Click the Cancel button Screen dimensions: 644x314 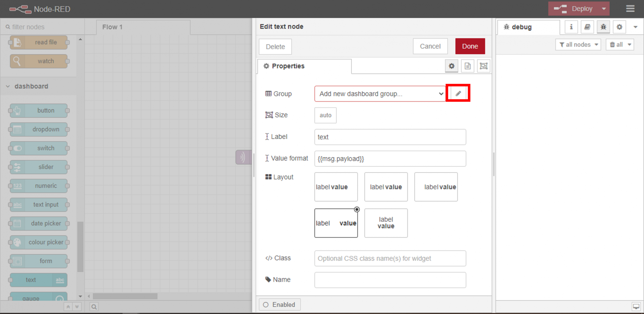pyautogui.click(x=430, y=46)
